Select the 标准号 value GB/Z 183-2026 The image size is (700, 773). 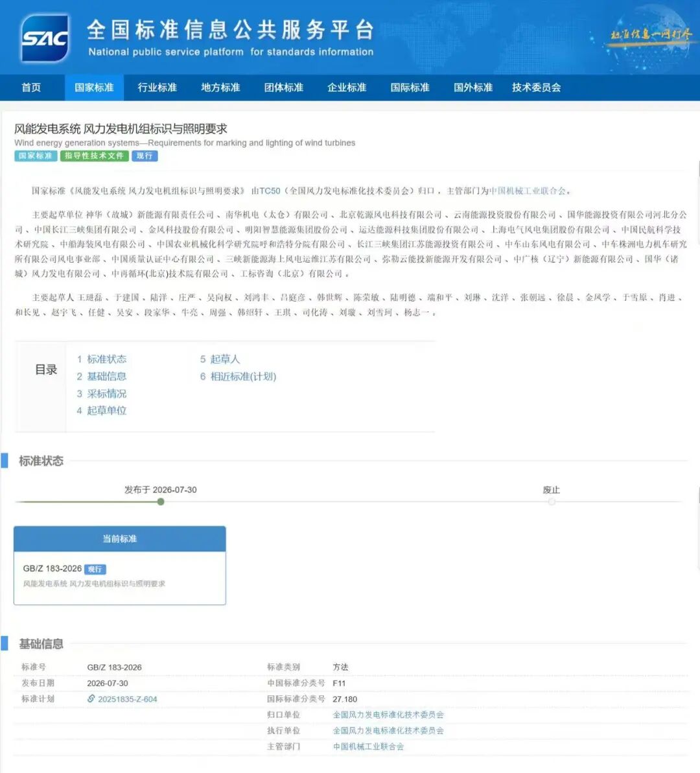coord(114,667)
